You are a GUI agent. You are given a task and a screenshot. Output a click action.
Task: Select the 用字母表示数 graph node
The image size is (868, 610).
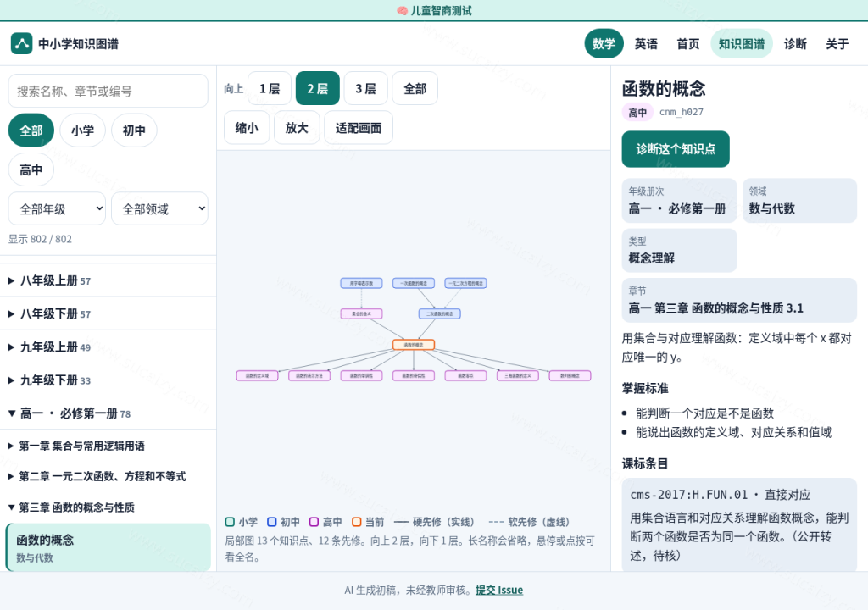[361, 284]
